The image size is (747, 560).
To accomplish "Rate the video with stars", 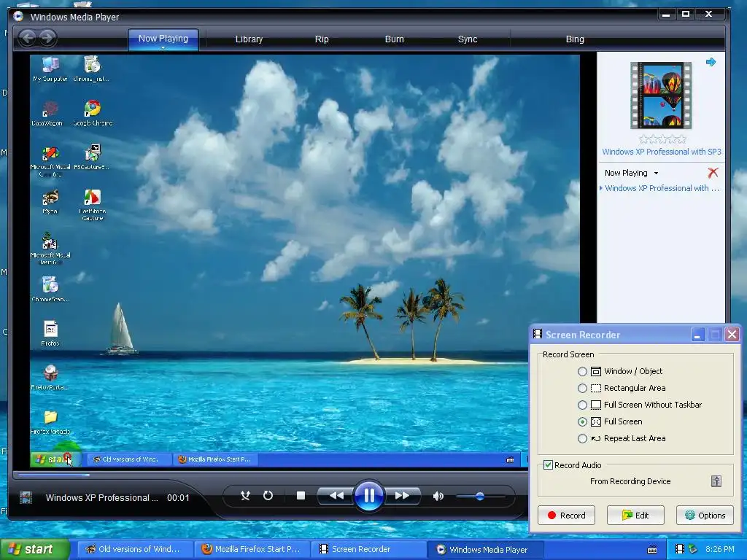I will [662, 139].
